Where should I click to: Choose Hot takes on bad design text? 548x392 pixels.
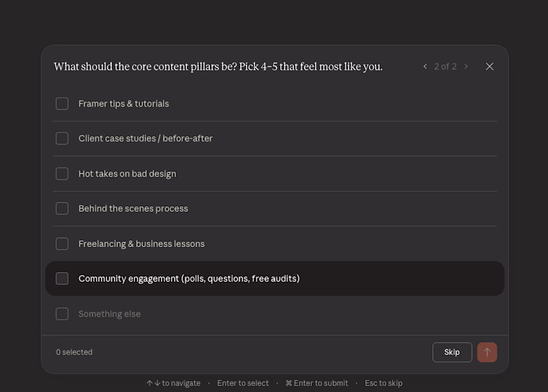coord(127,173)
